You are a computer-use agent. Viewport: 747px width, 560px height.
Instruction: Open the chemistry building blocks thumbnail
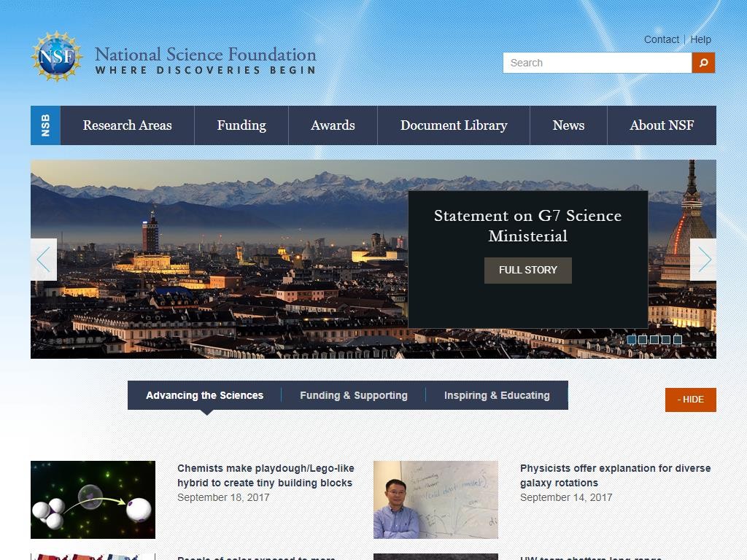click(x=93, y=499)
